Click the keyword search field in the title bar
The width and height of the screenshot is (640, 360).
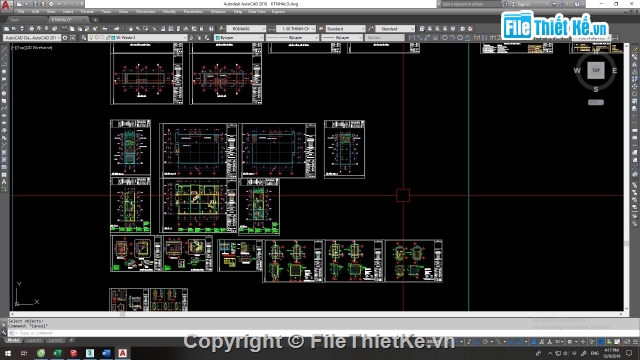(471, 4)
